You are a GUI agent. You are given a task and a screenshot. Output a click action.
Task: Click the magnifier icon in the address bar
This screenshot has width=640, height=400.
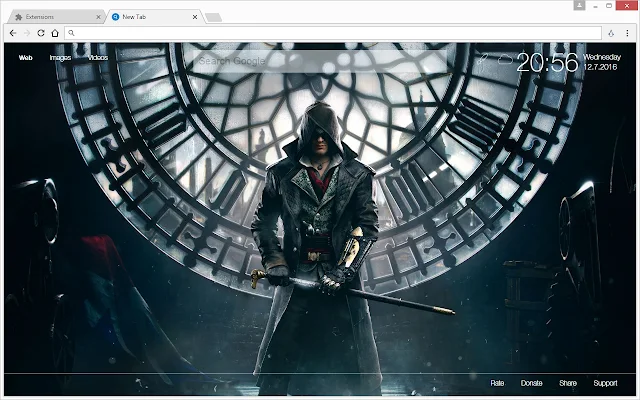71,33
